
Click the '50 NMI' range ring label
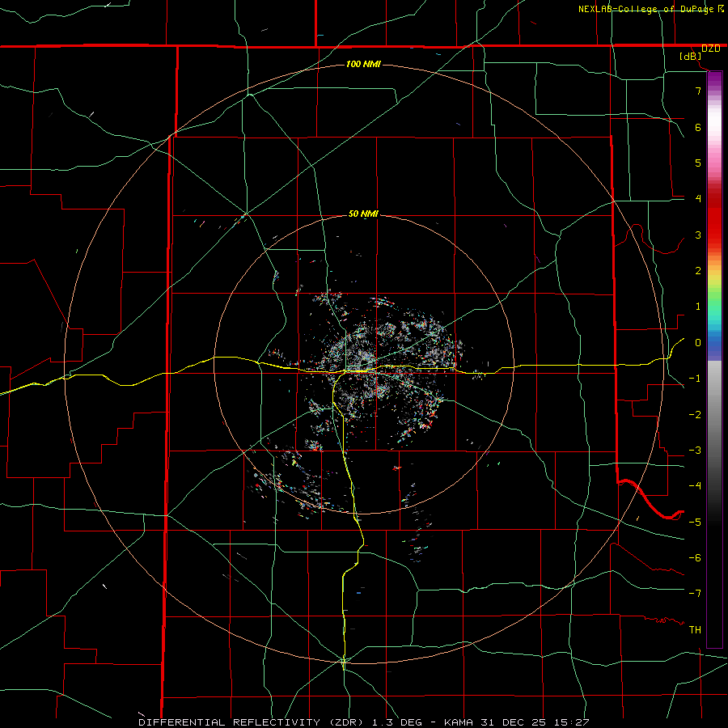[x=363, y=214]
